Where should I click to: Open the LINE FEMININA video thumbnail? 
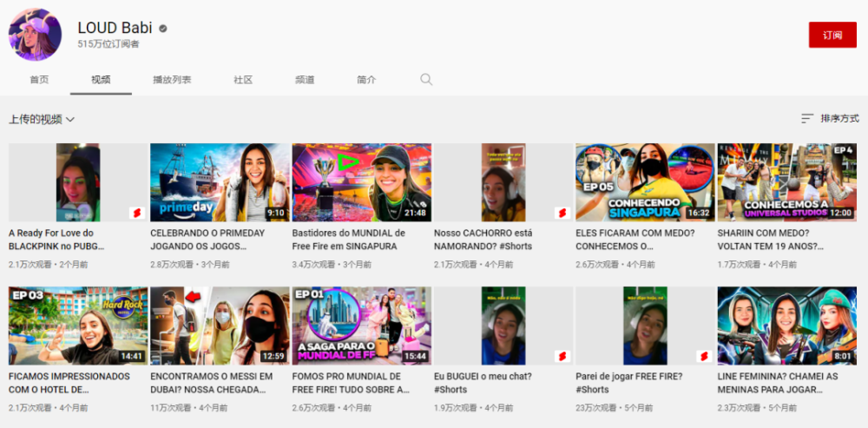coord(786,326)
